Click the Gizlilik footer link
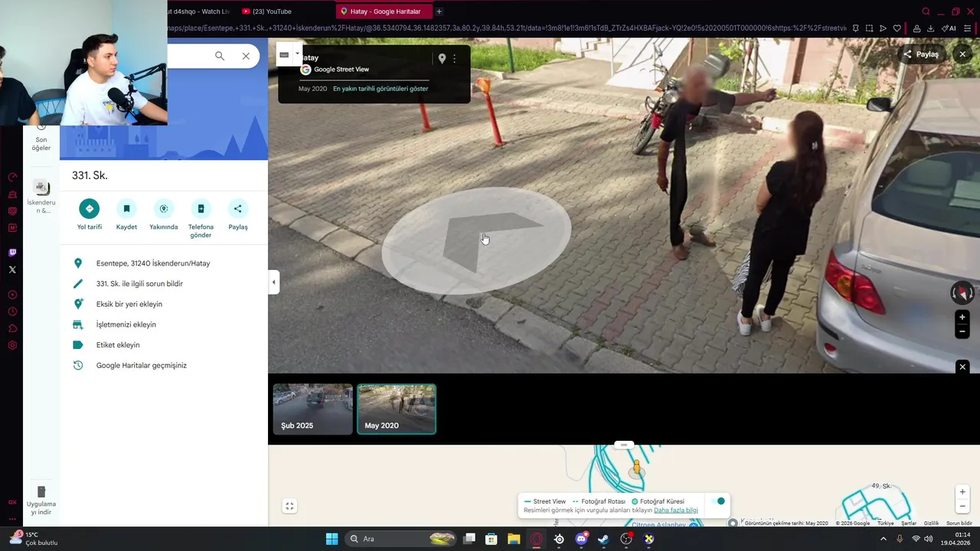The height and width of the screenshot is (551, 980). (931, 523)
